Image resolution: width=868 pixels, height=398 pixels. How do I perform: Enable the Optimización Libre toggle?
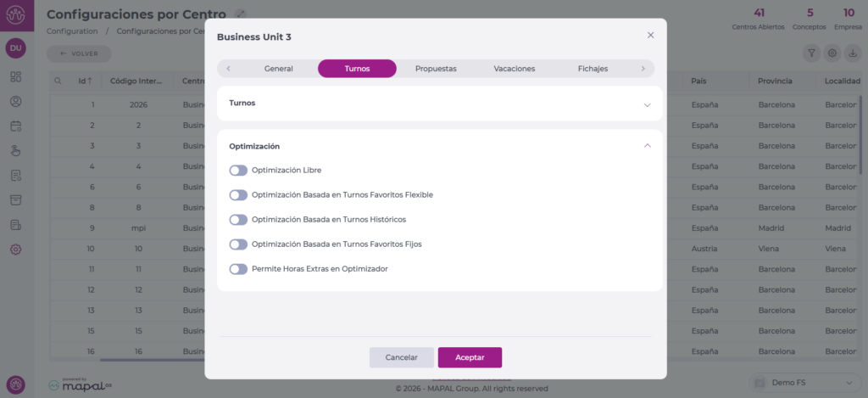click(238, 171)
